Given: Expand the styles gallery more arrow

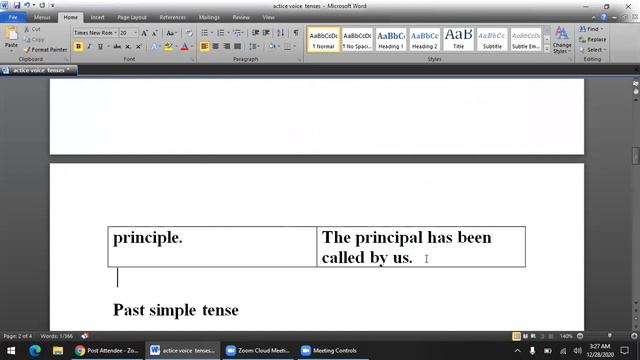Looking at the screenshot, I should [547, 49].
